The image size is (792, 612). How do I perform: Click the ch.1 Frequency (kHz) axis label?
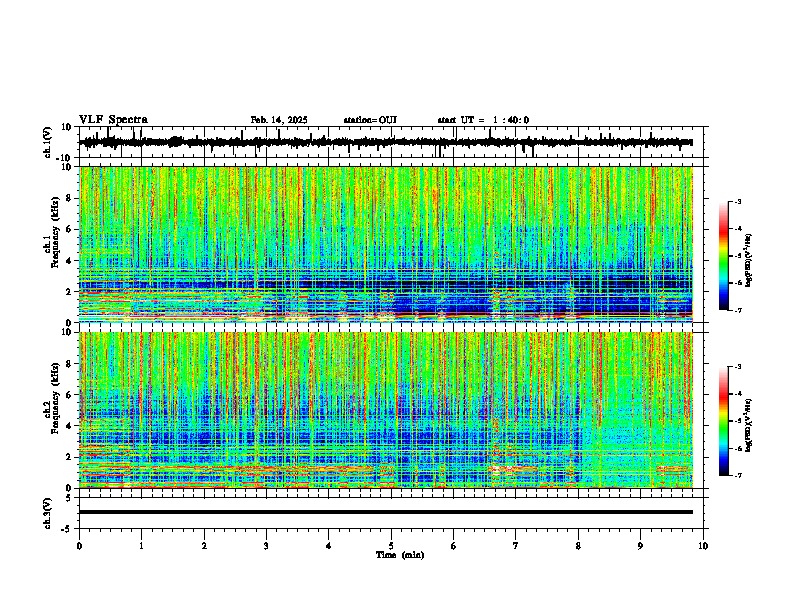tap(51, 232)
